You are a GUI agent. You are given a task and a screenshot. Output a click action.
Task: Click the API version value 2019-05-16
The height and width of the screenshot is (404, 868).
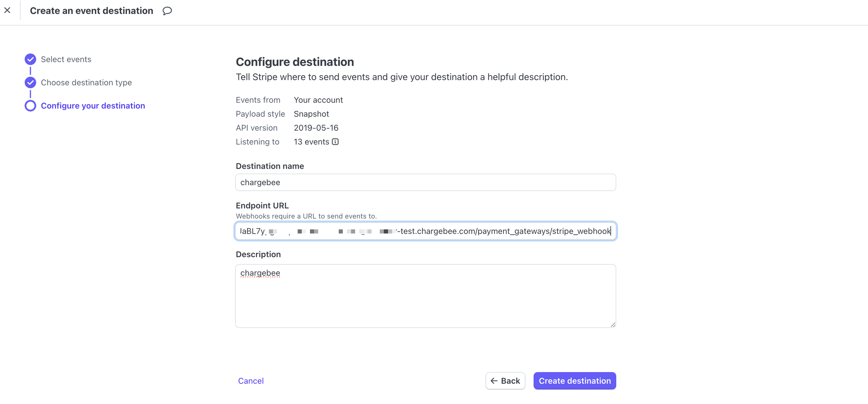tap(316, 128)
